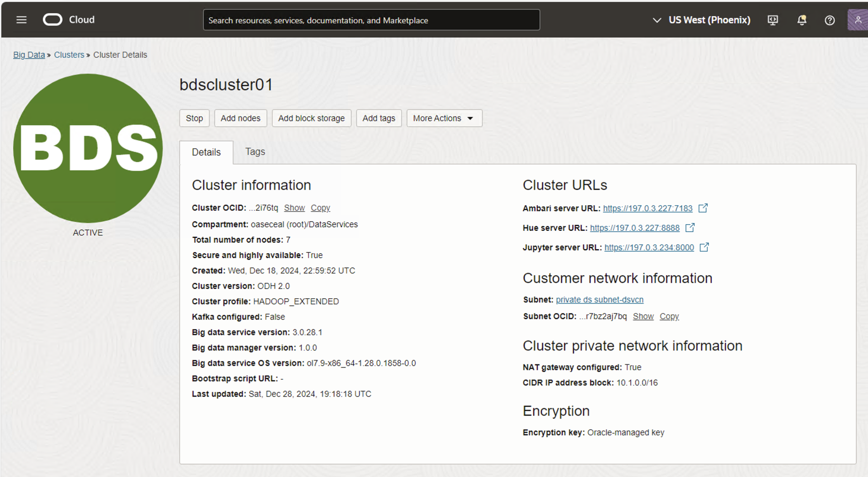Open Hue URL external link icon
Image resolution: width=868 pixels, height=477 pixels.
(690, 228)
